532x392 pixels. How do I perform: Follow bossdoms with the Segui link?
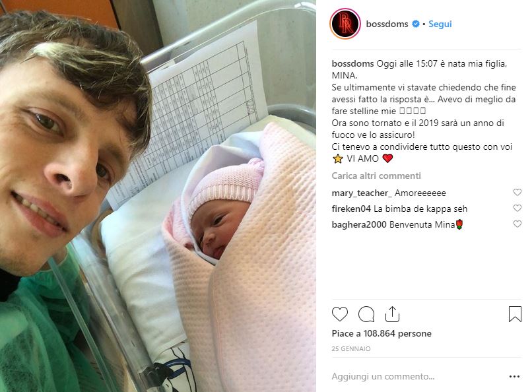pos(440,24)
